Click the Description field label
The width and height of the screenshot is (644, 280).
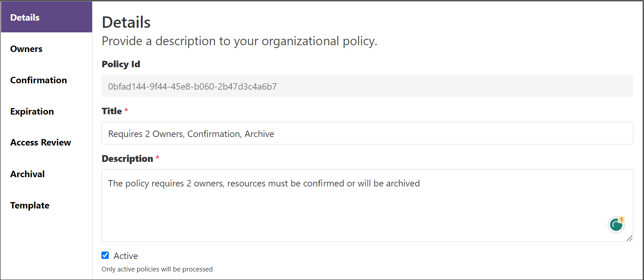(127, 159)
